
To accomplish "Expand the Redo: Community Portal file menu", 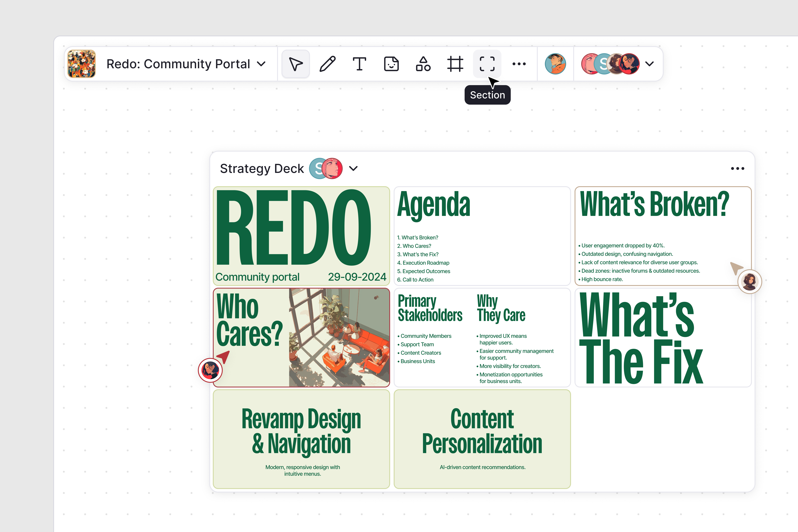I will [261, 64].
